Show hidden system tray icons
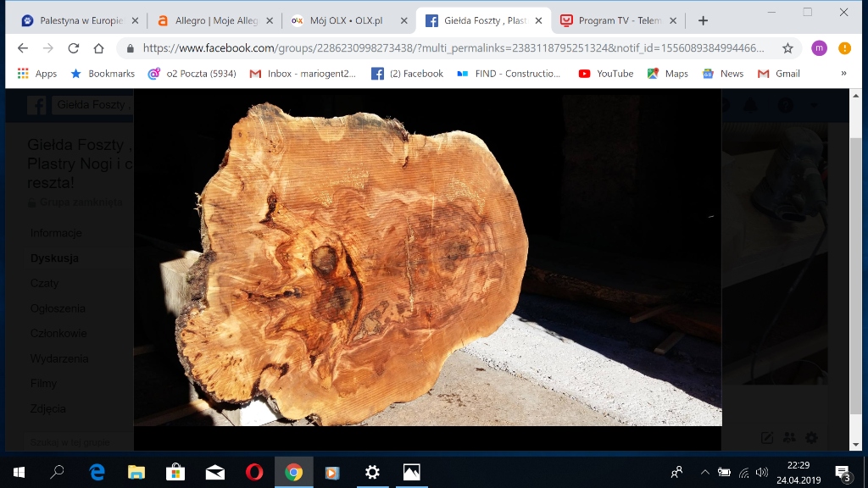 [704, 472]
